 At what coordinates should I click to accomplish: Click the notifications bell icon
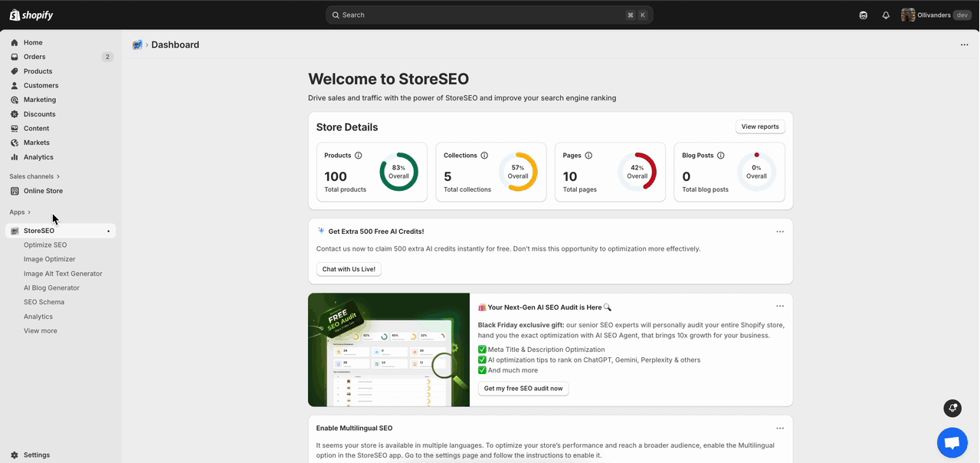885,15
